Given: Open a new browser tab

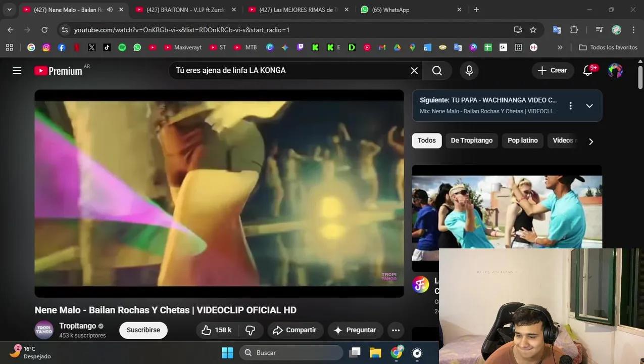Looking at the screenshot, I should point(476,10).
